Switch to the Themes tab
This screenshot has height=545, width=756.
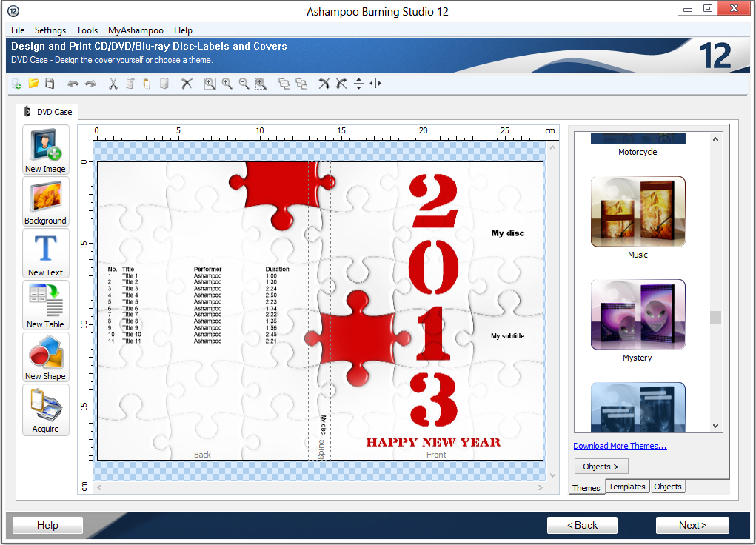[x=586, y=487]
